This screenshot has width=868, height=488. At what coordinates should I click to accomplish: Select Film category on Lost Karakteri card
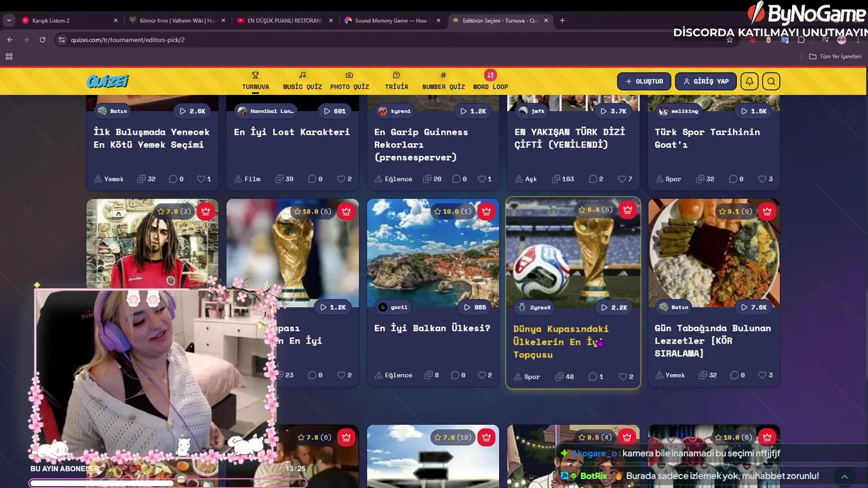(x=248, y=179)
